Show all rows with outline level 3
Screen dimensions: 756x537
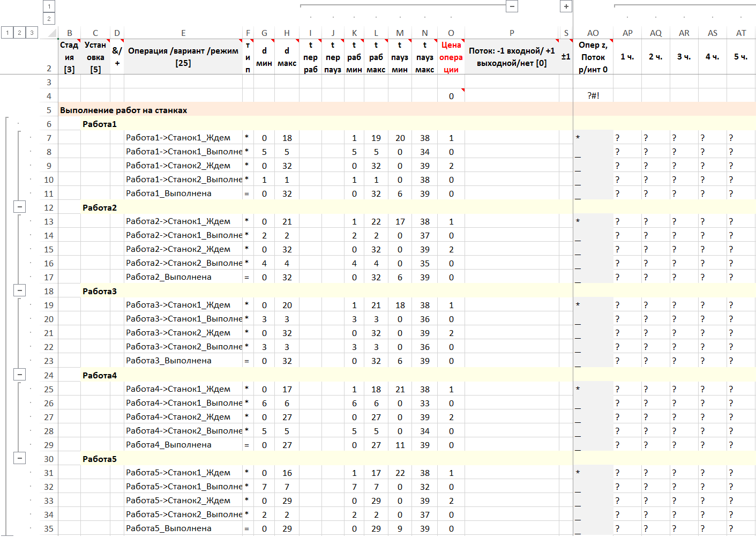click(x=32, y=33)
